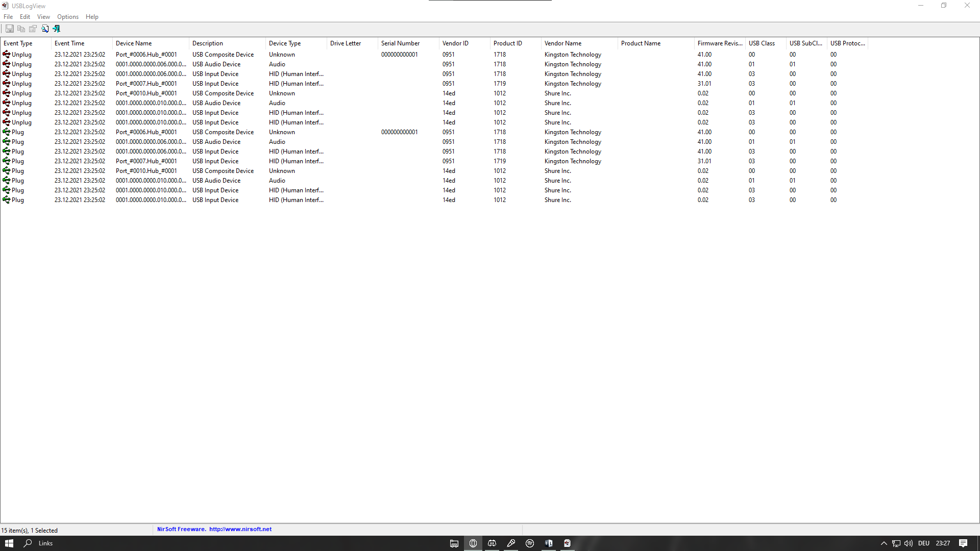Open the nirsoft.net link in status bar
The width and height of the screenshot is (980, 551).
(240, 529)
